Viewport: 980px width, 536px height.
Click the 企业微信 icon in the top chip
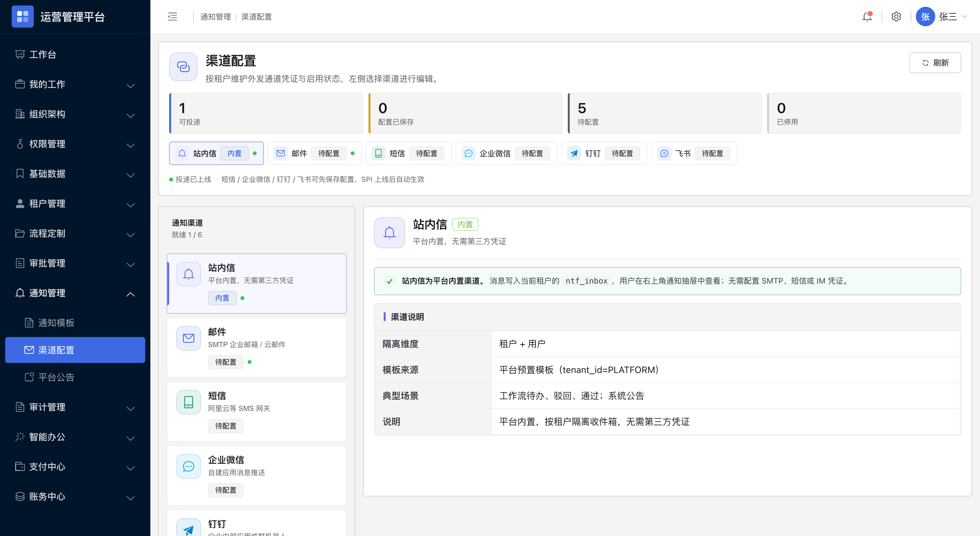[468, 153]
